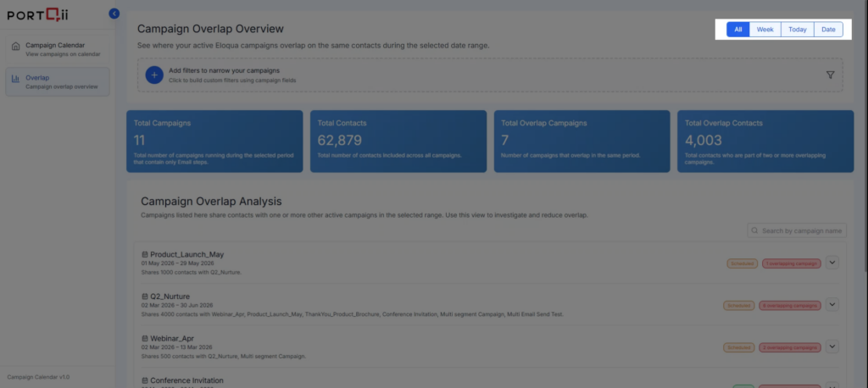
Task: Switch date range to Today
Action: 797,30
